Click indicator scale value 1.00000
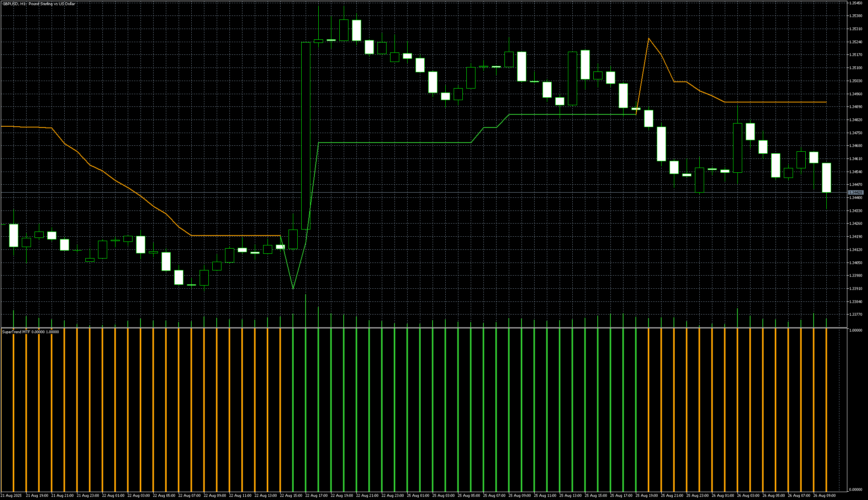Viewport: 868px width, 500px height. click(x=855, y=330)
